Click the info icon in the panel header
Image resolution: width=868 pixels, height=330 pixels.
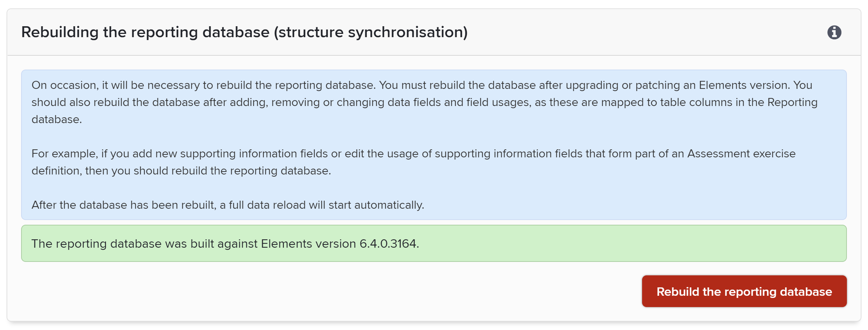tap(834, 32)
